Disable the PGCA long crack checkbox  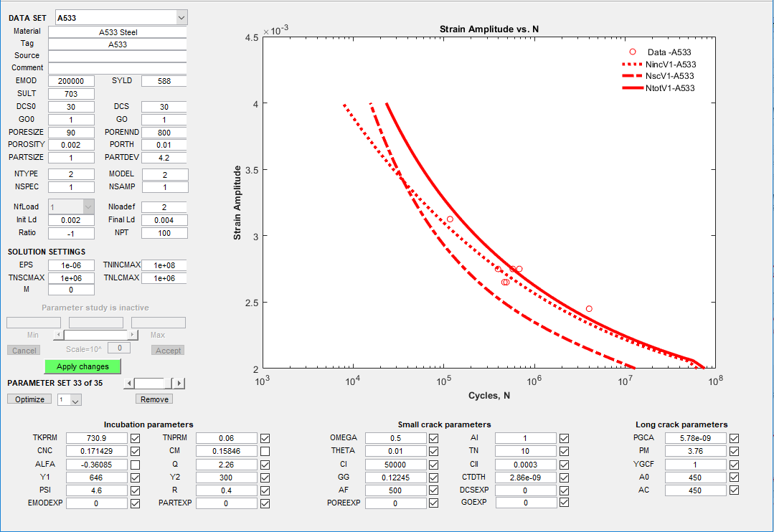tap(734, 439)
